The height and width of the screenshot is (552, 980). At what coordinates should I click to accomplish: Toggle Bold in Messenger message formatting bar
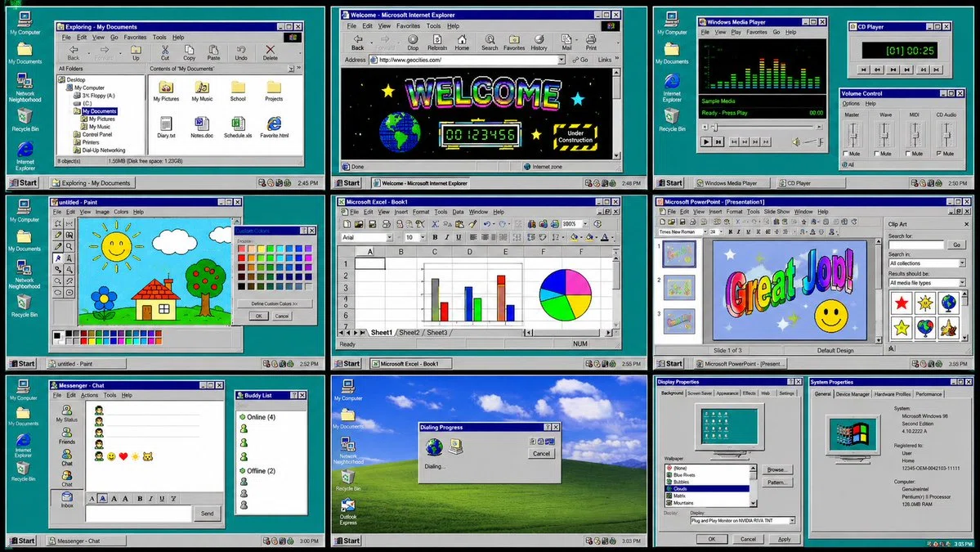(140, 498)
